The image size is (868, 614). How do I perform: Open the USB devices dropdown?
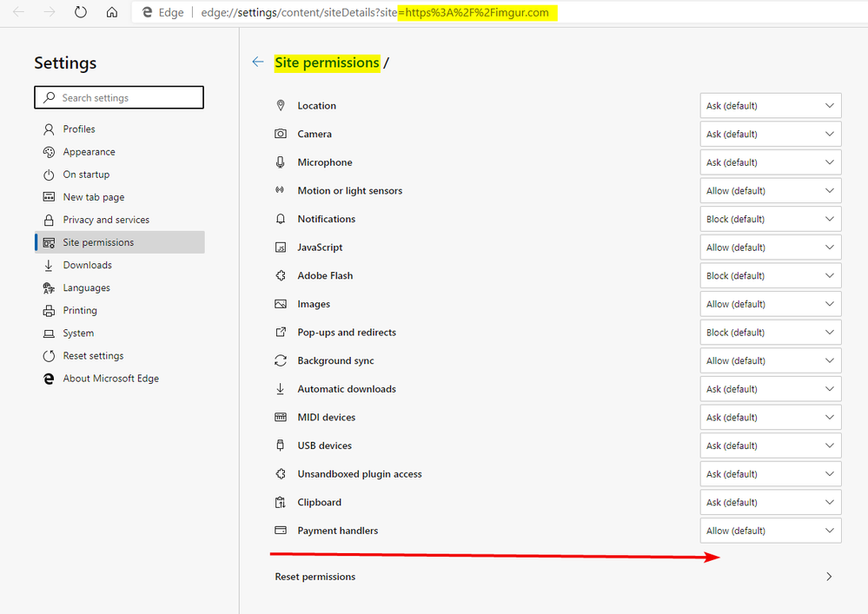(x=771, y=446)
